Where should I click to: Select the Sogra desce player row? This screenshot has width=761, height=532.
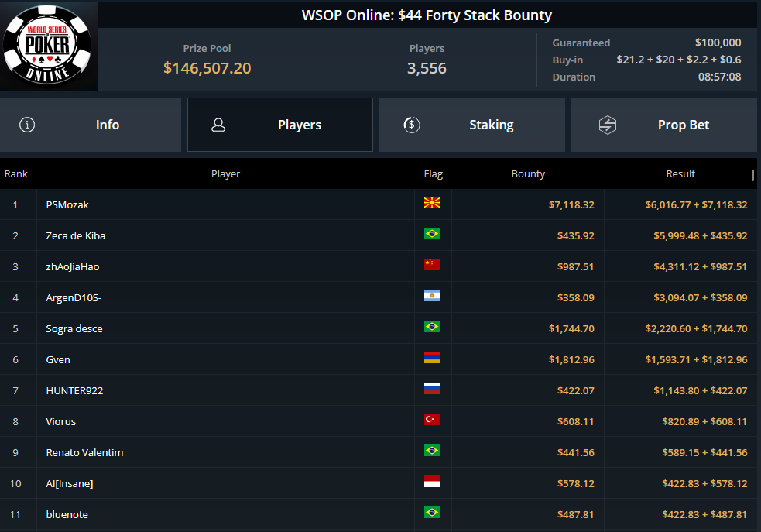379,328
